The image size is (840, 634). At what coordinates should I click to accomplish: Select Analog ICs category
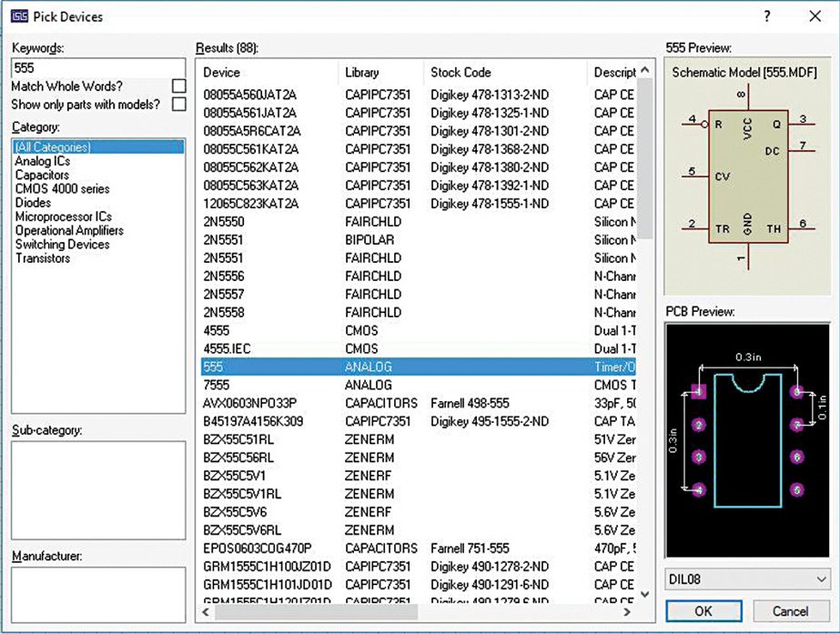(x=42, y=161)
